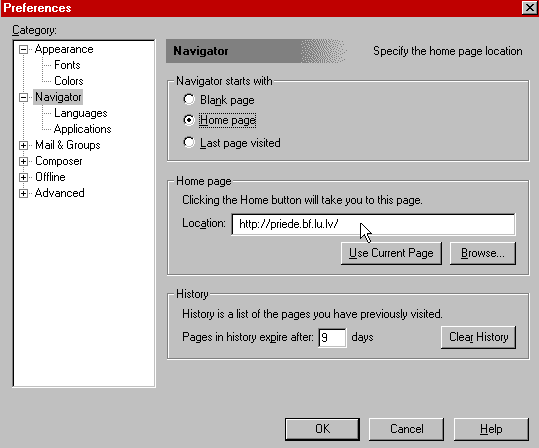Click the Clear History button

(x=478, y=337)
